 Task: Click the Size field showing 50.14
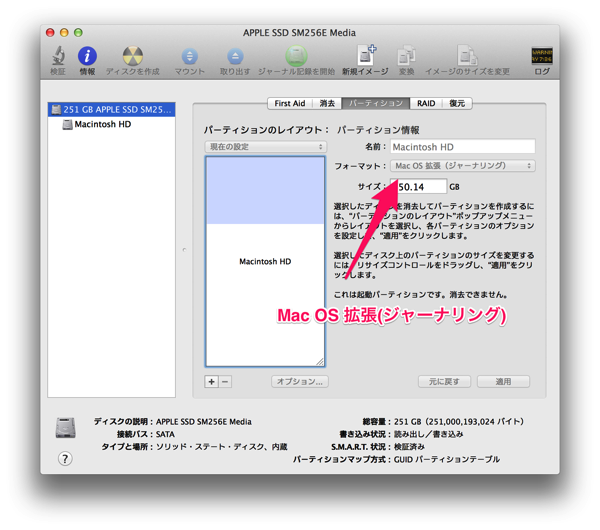point(418,187)
